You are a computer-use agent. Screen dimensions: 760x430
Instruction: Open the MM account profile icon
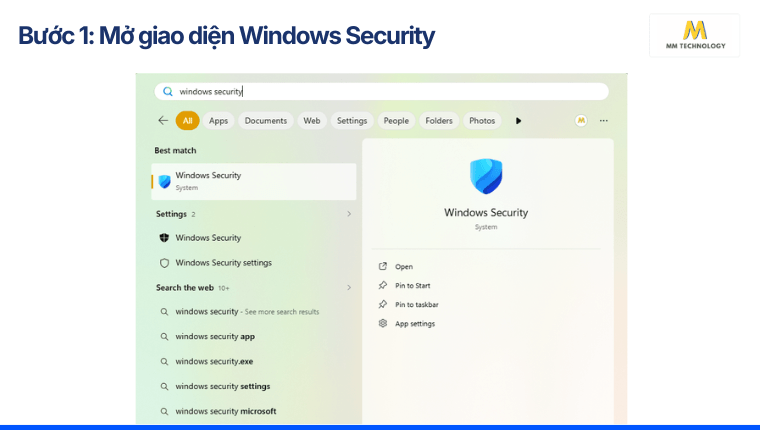point(581,120)
